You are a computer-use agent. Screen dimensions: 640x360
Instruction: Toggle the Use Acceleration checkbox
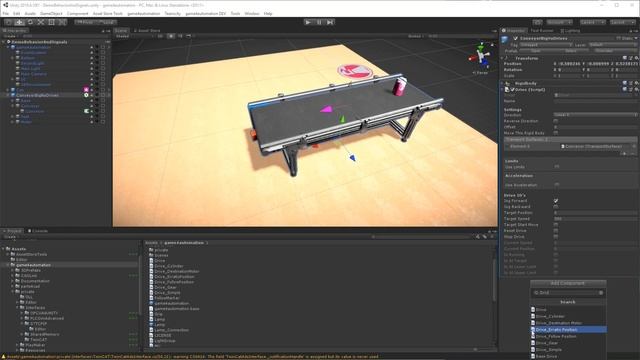(x=557, y=185)
